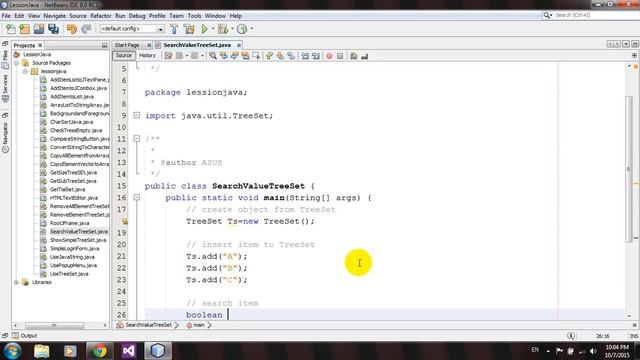This screenshot has width=640, height=360.
Task: Click Shift Line Right icon
Action: [316, 56]
